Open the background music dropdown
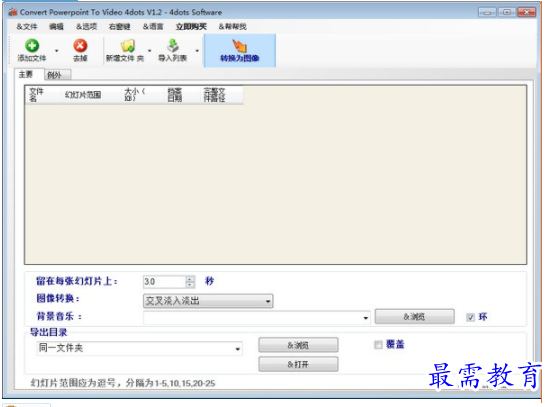 click(x=257, y=318)
